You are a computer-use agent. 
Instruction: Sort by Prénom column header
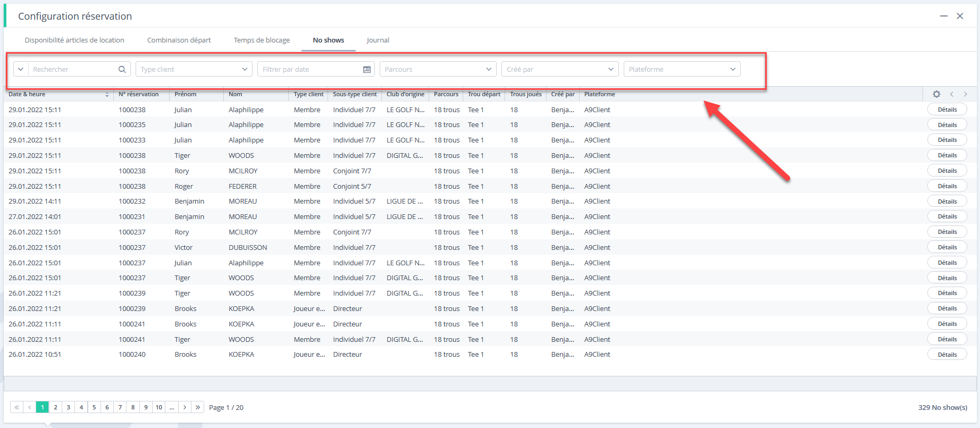coord(186,94)
